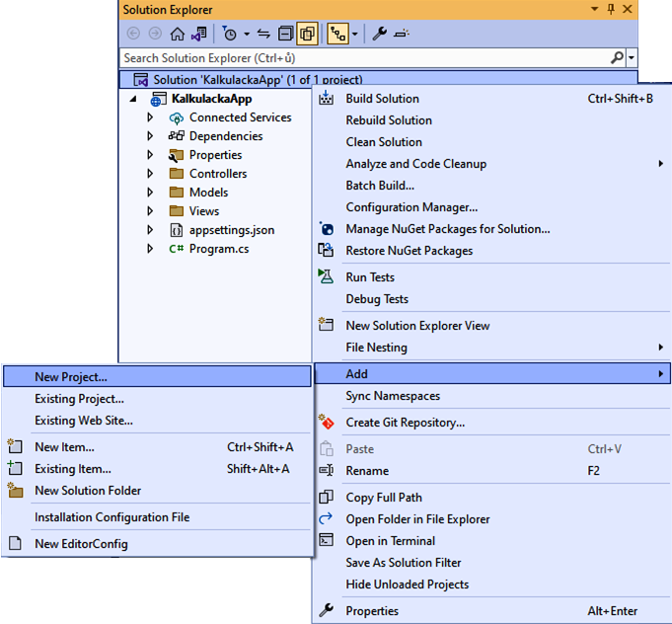Expand the Models folder
This screenshot has width=672, height=624.
150,193
